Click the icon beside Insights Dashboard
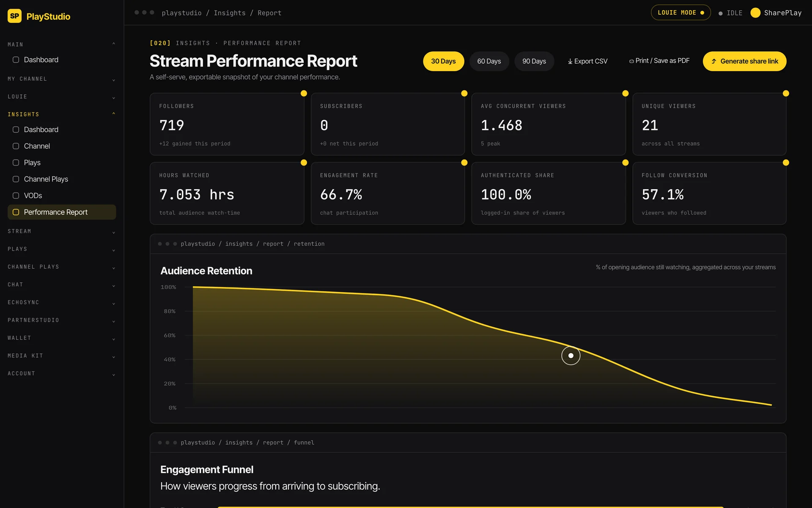This screenshot has width=812, height=508. pyautogui.click(x=16, y=130)
